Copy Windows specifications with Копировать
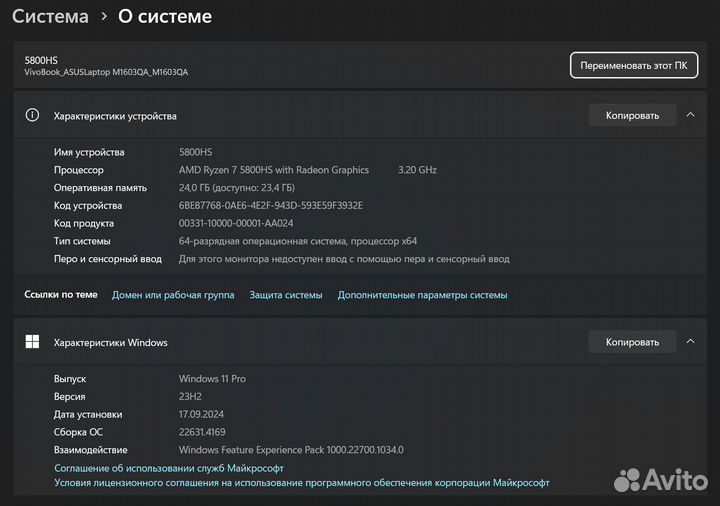Viewport: 720px width, 506px height. pos(632,342)
